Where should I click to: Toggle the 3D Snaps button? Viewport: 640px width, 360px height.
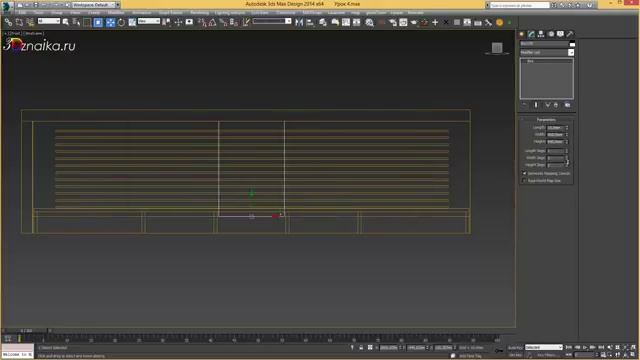tap(202, 22)
